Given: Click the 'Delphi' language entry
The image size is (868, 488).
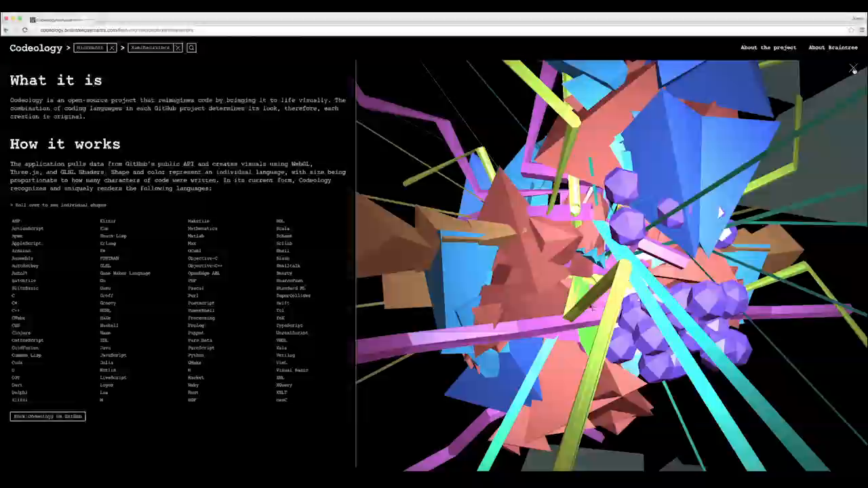Looking at the screenshot, I should [20, 392].
